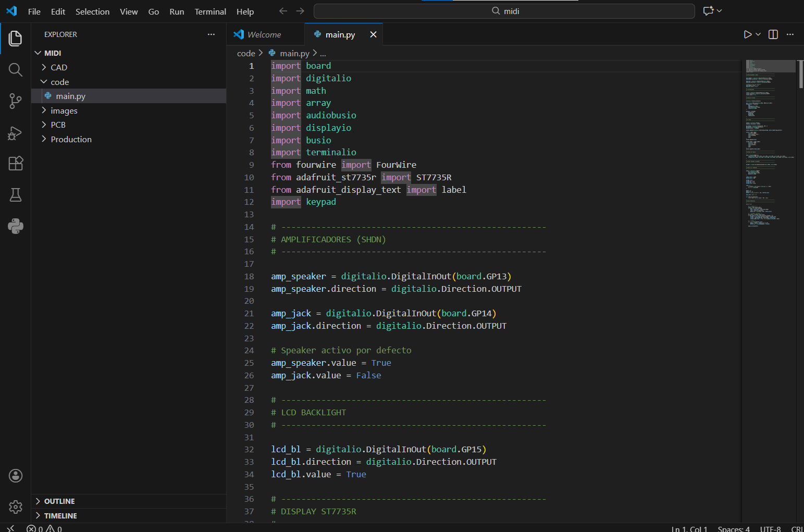Screen dimensions: 804x532
Task: Switch to the Welcome tab
Action: pyautogui.click(x=264, y=35)
